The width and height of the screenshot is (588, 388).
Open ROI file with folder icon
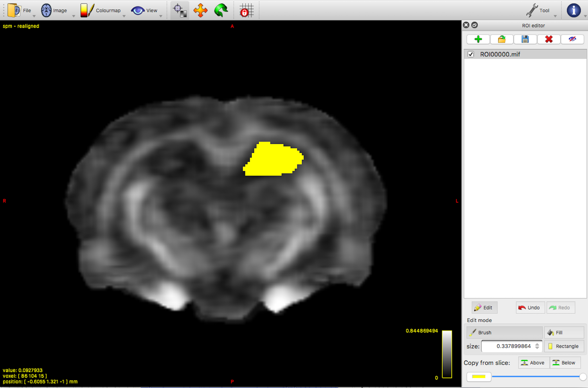502,39
